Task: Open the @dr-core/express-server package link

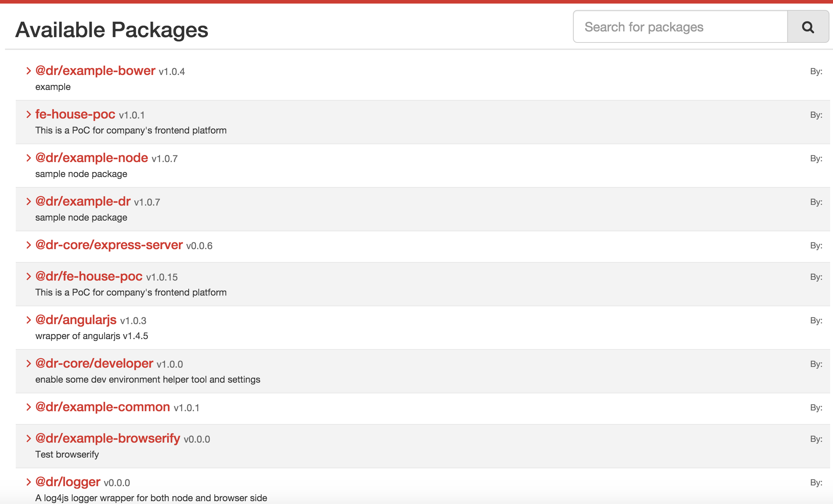Action: tap(109, 245)
